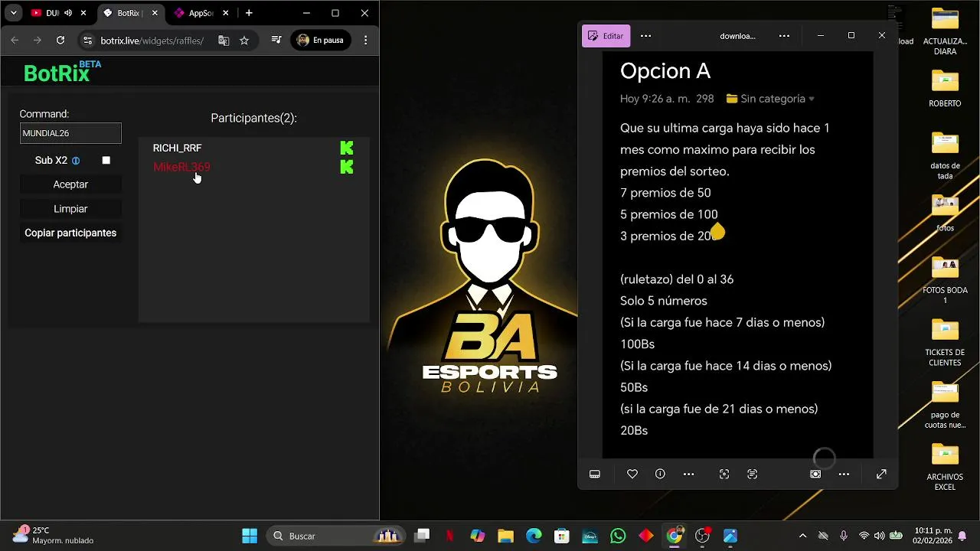Screen dimensions: 980x551
Task: Click the Kick icon beside MikeRL369
Action: [347, 167]
